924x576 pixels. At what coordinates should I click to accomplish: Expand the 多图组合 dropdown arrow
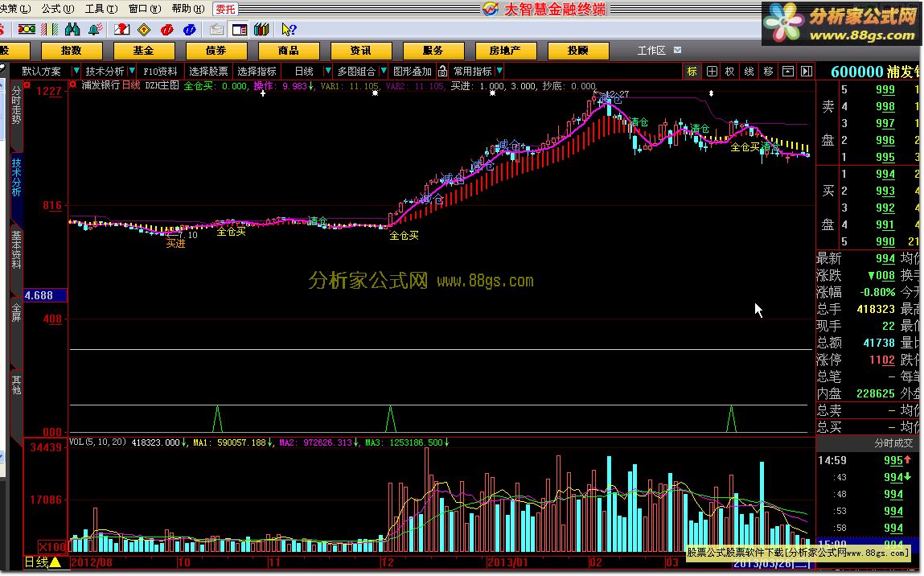click(384, 71)
